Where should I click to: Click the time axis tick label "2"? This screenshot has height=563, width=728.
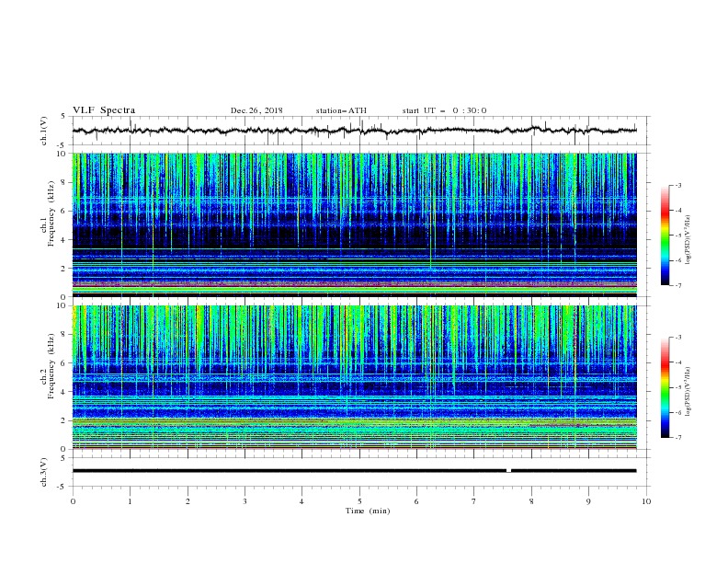tap(188, 501)
